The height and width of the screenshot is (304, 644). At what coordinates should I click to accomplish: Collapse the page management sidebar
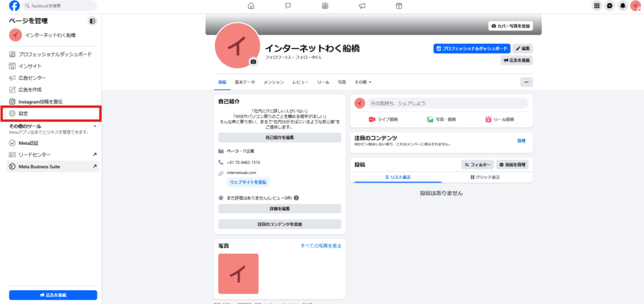[x=92, y=21]
